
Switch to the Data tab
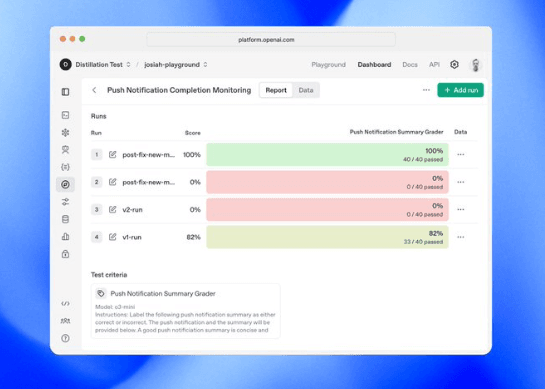coord(306,90)
